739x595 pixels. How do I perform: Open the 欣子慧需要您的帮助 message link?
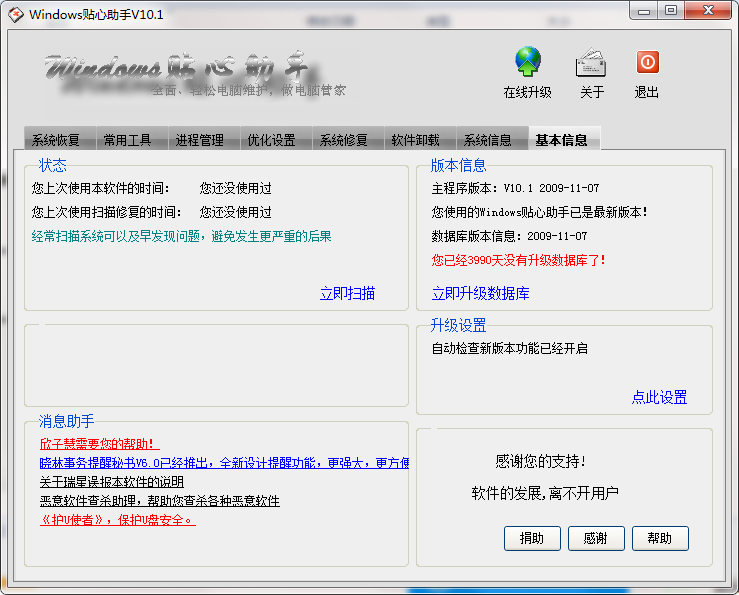point(100,444)
